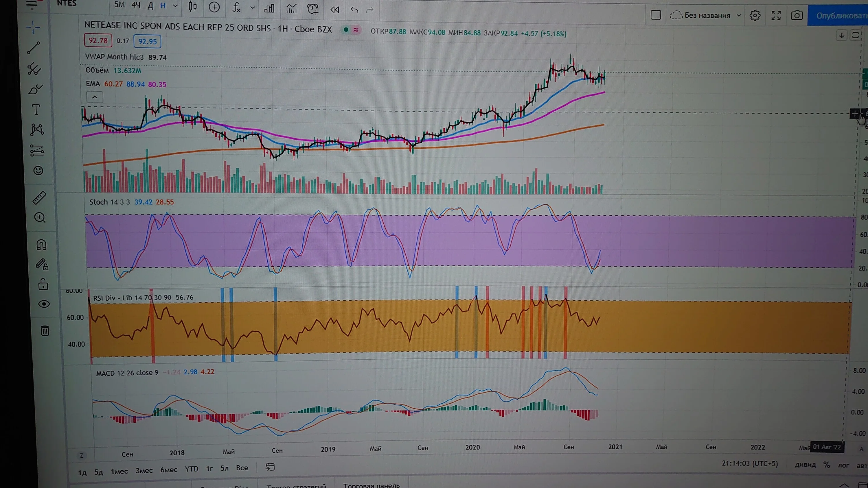
Task: Create a new alert
Action: [313, 9]
